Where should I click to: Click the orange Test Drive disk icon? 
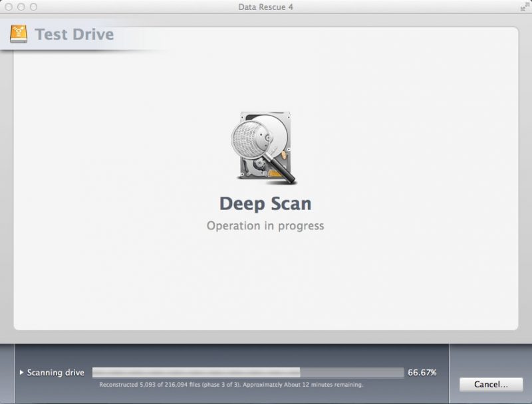tap(19, 34)
